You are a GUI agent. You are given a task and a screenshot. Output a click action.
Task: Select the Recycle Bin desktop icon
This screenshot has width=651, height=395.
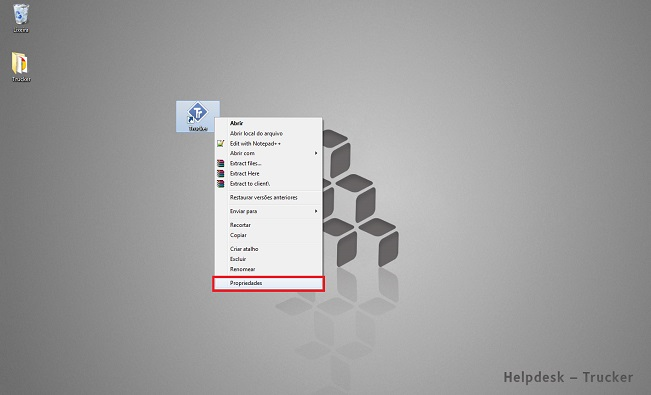(21, 18)
